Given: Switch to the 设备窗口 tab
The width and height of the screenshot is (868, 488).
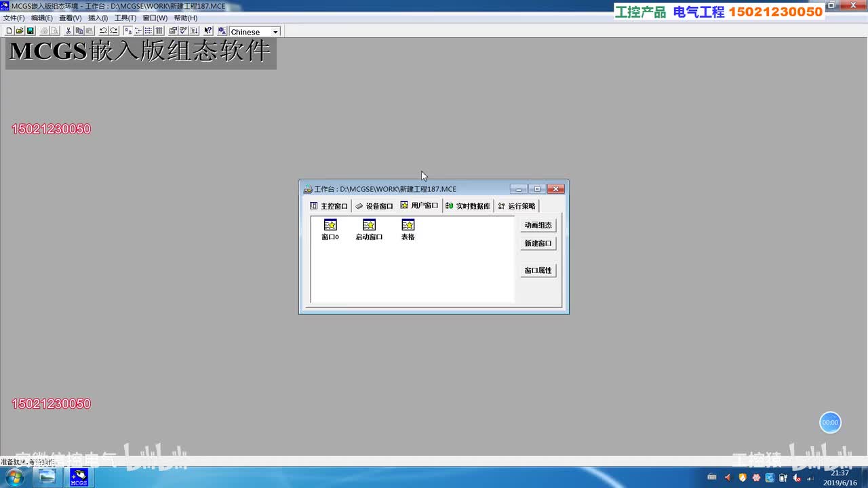Looking at the screenshot, I should click(x=374, y=206).
